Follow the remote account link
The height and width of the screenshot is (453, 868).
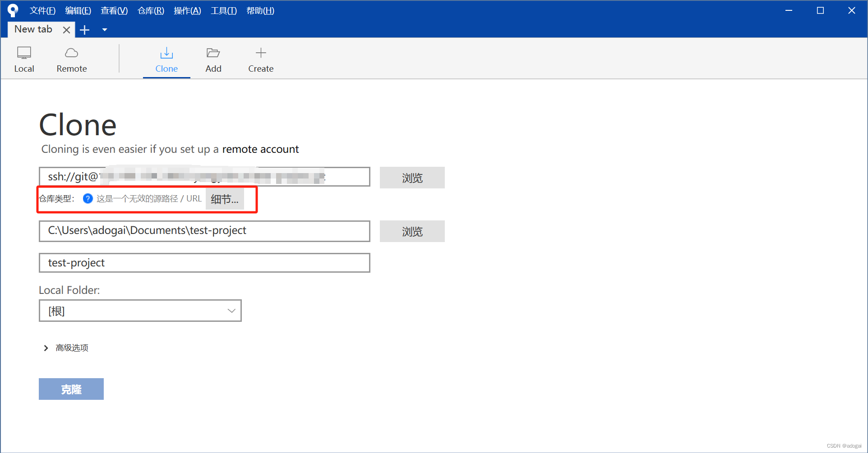point(260,149)
